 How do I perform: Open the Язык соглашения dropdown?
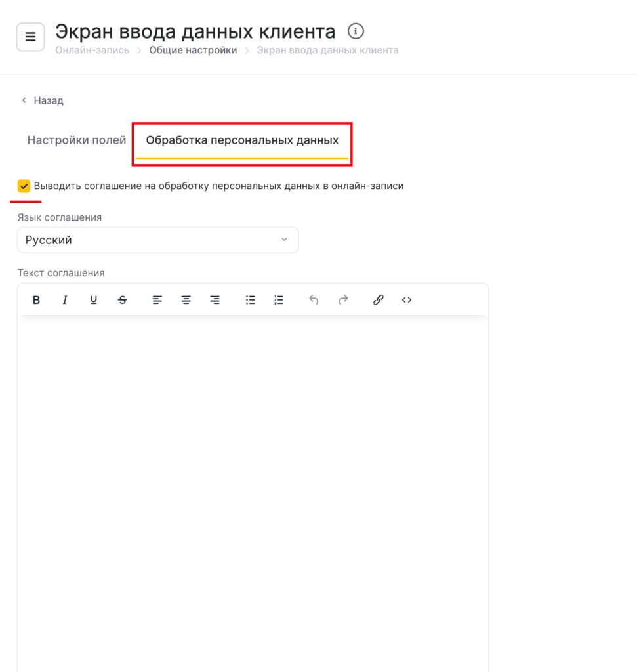158,240
